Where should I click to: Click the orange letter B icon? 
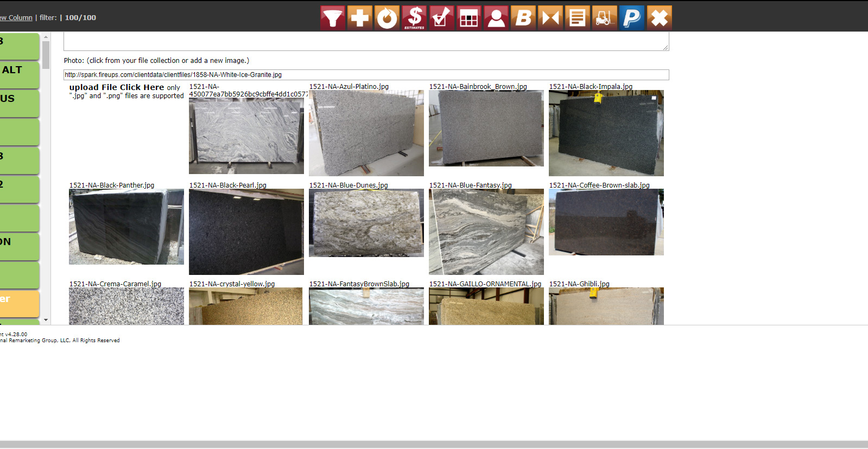523,18
